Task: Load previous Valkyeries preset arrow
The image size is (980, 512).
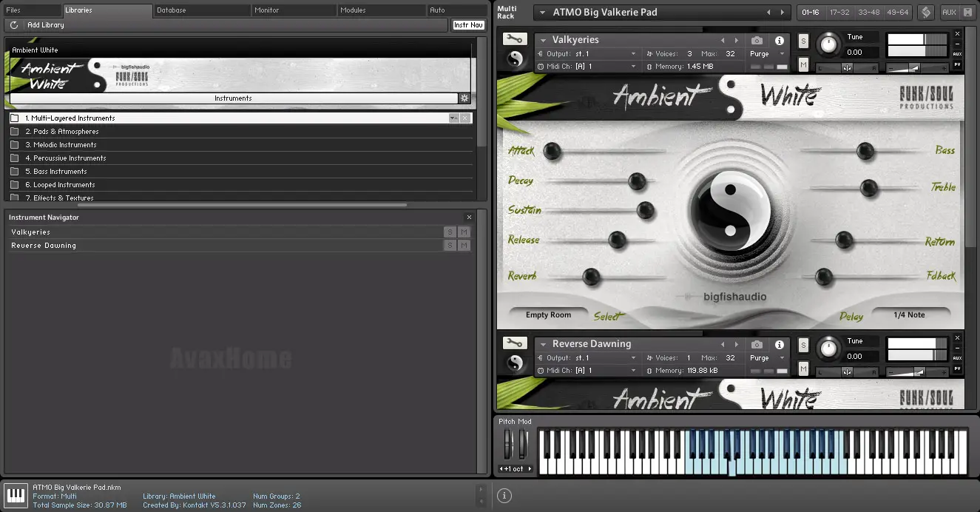Action: pyautogui.click(x=723, y=41)
